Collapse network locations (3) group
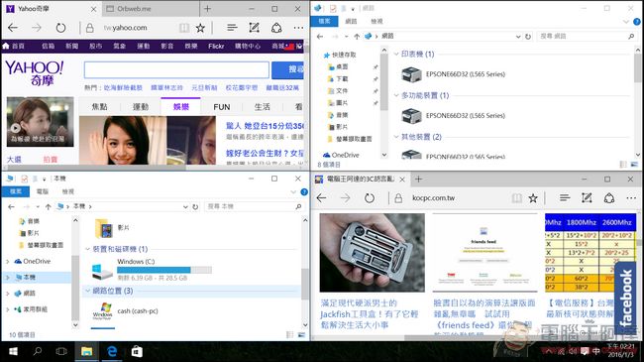644x362 pixels. pos(87,291)
